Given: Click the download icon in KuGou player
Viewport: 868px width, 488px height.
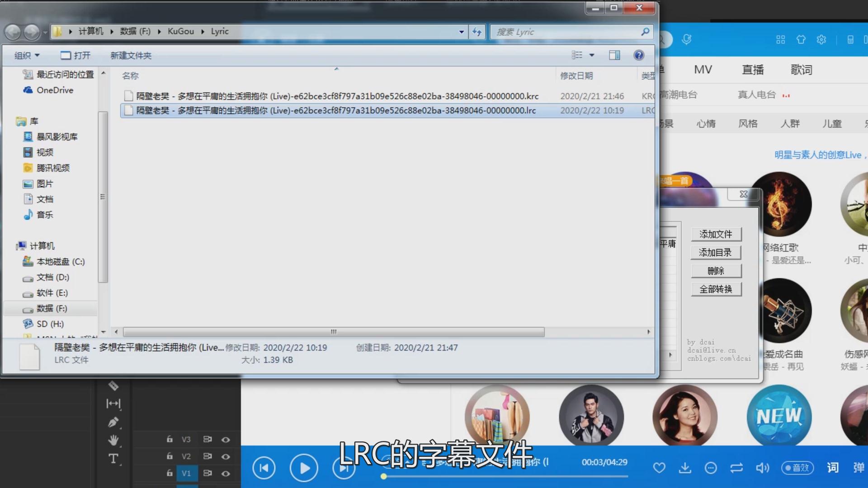Looking at the screenshot, I should pyautogui.click(x=685, y=468).
